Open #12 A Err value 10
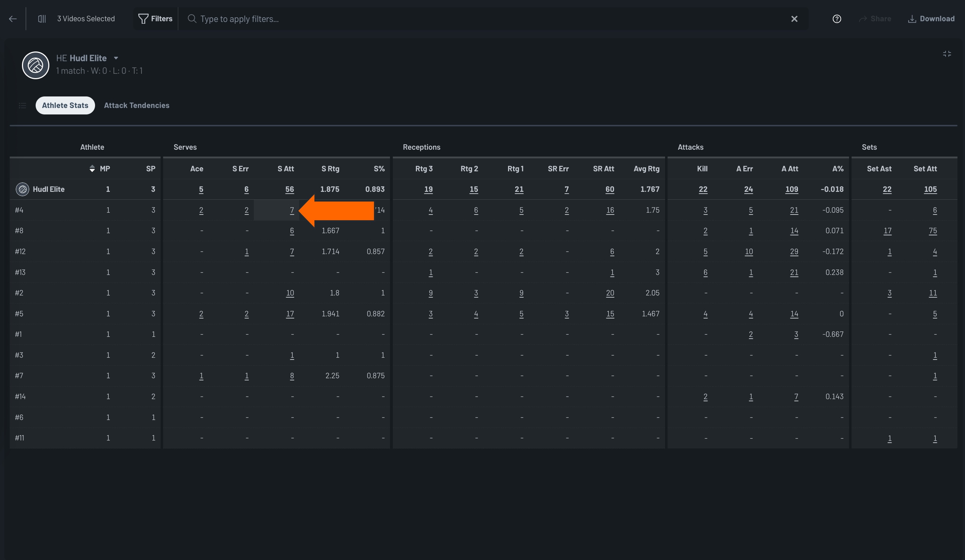The image size is (965, 560). (749, 252)
